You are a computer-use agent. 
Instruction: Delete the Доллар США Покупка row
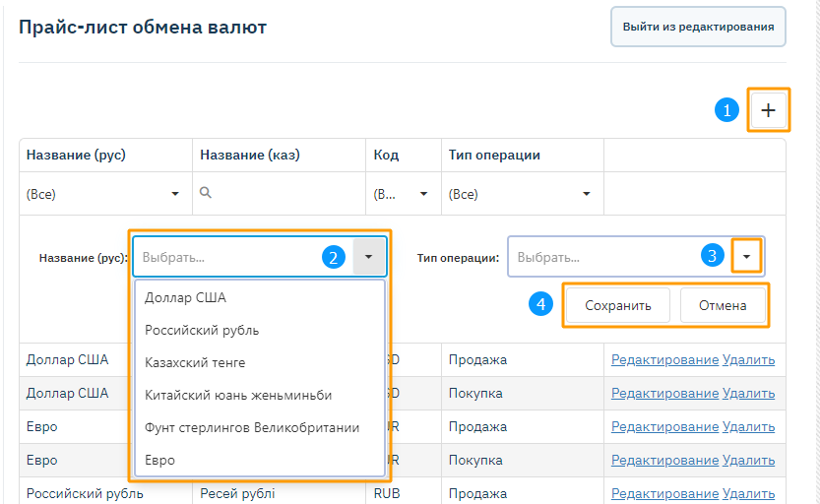(x=748, y=393)
